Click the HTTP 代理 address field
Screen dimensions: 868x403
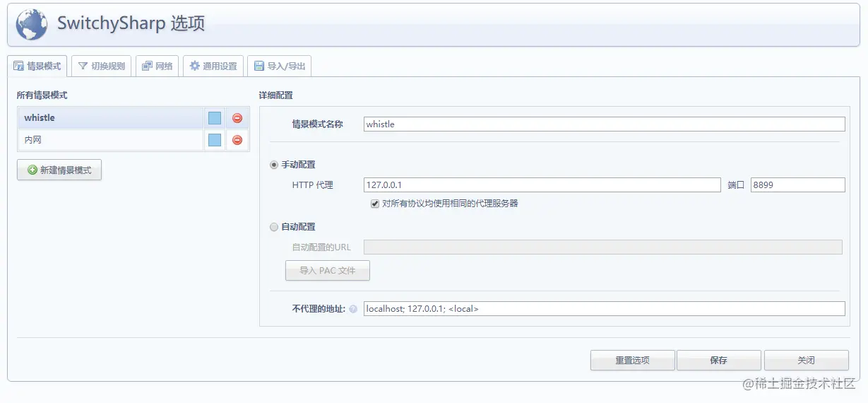point(542,185)
